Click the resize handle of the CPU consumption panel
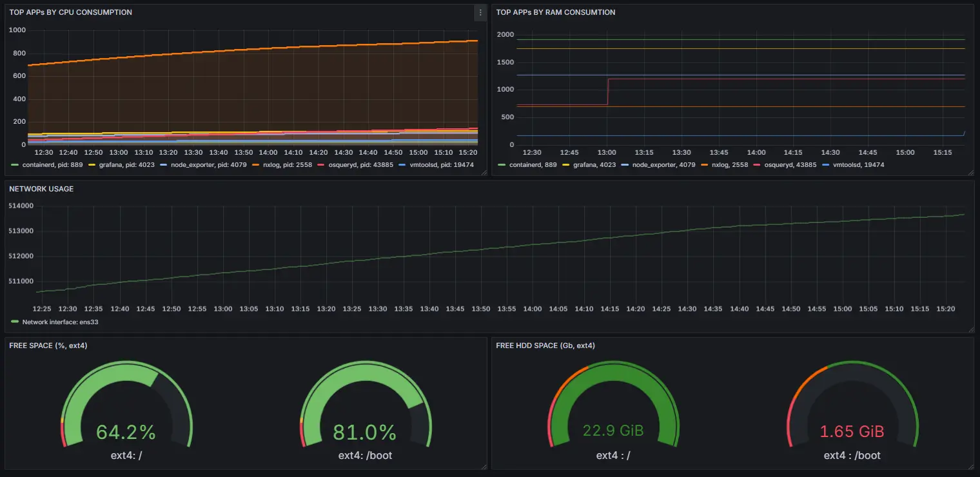Image resolution: width=980 pixels, height=477 pixels. (x=484, y=172)
